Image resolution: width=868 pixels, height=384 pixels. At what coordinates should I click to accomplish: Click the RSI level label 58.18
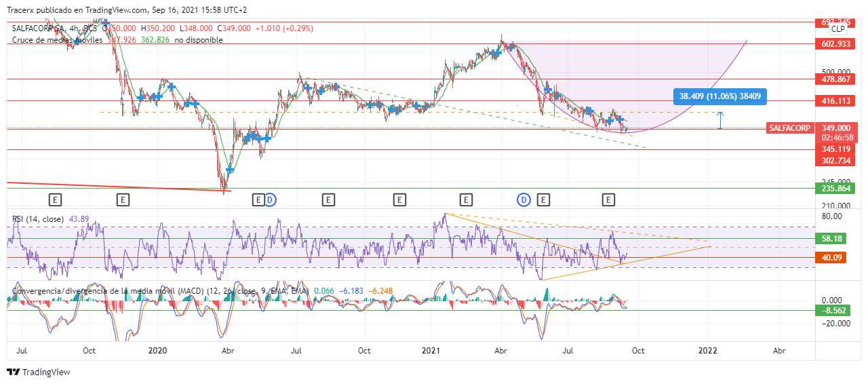coord(831,239)
